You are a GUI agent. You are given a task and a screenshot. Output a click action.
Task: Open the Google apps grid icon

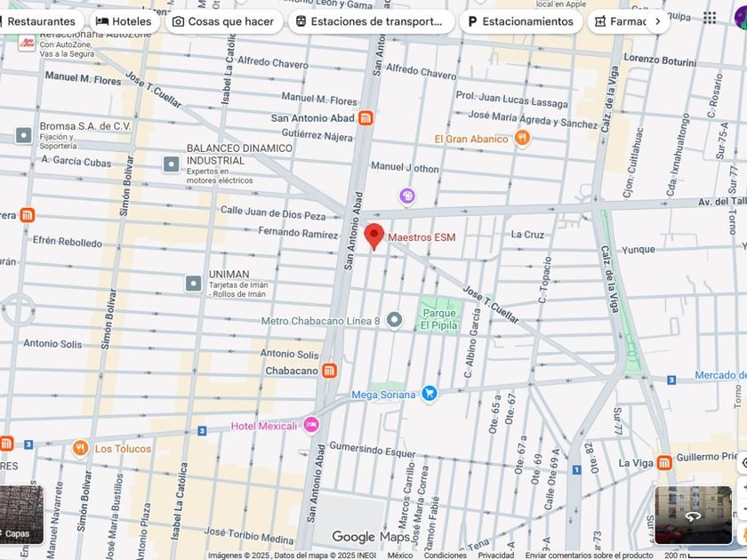(x=710, y=18)
